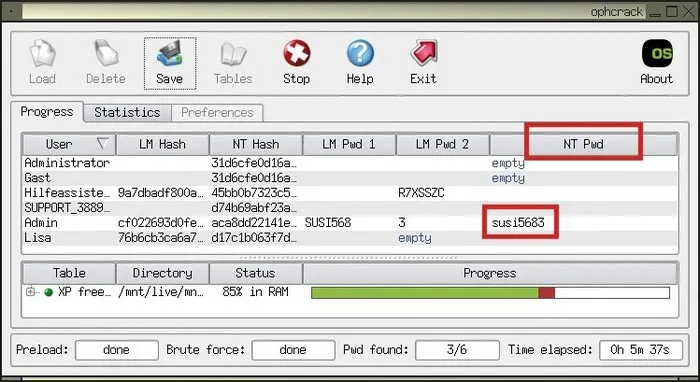This screenshot has width=700, height=382.
Task: Open the Tables toolbar icon
Action: [233, 62]
